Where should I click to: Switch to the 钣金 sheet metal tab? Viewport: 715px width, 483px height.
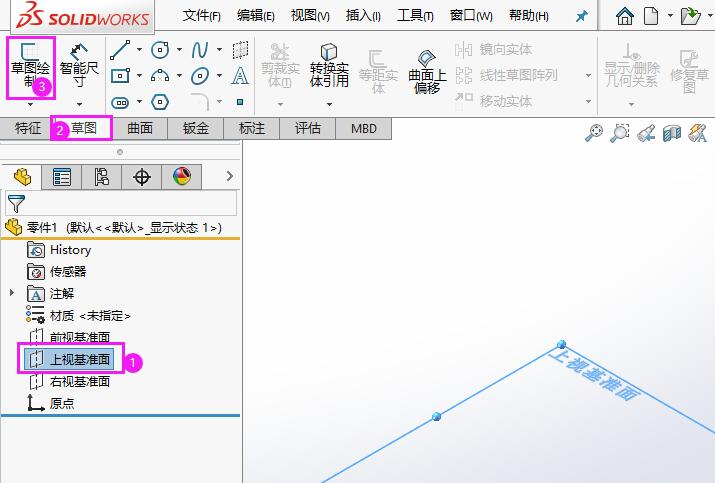pos(196,128)
